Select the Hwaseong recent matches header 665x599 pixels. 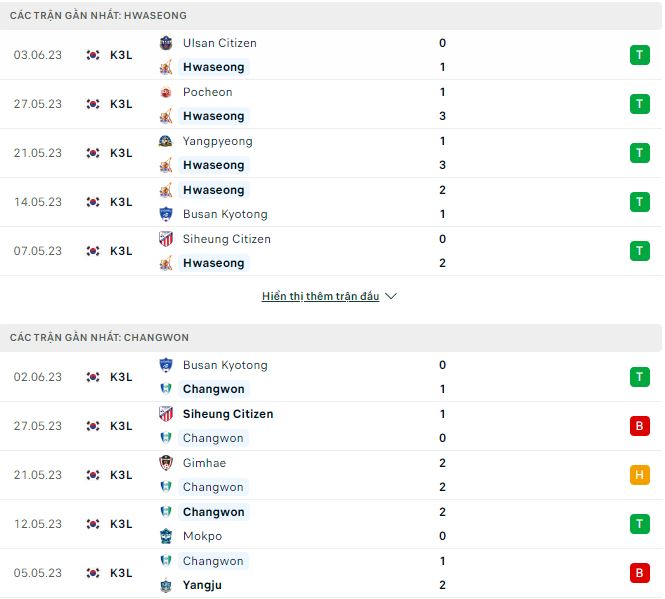tap(98, 16)
